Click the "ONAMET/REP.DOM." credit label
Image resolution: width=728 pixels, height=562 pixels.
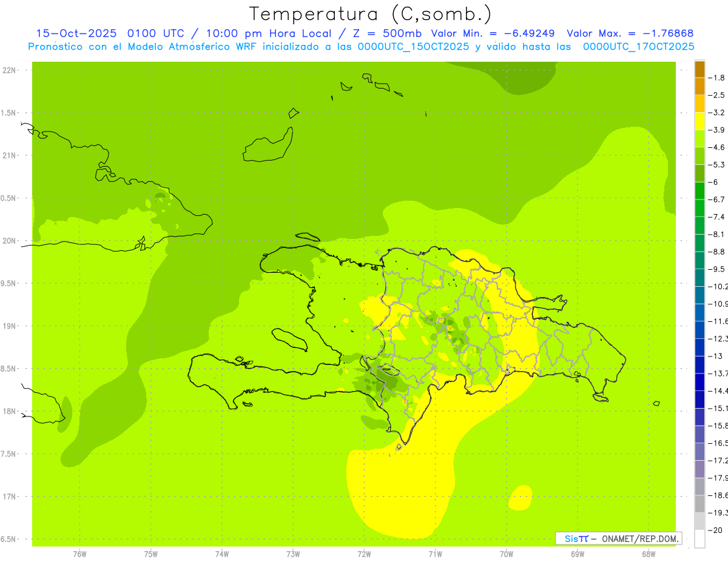[641, 538]
